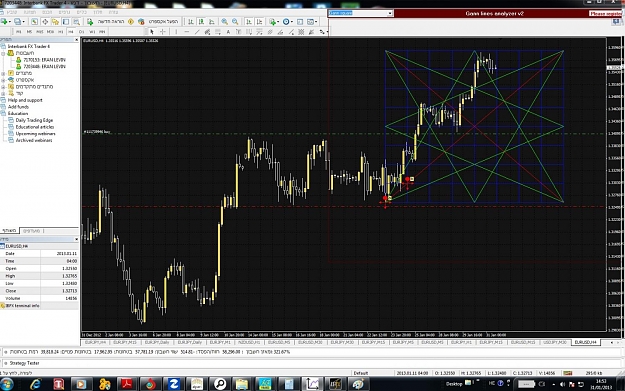The image size is (625, 391).
Task: Collapse the accounts folder in Navigator
Action: click(x=3, y=53)
